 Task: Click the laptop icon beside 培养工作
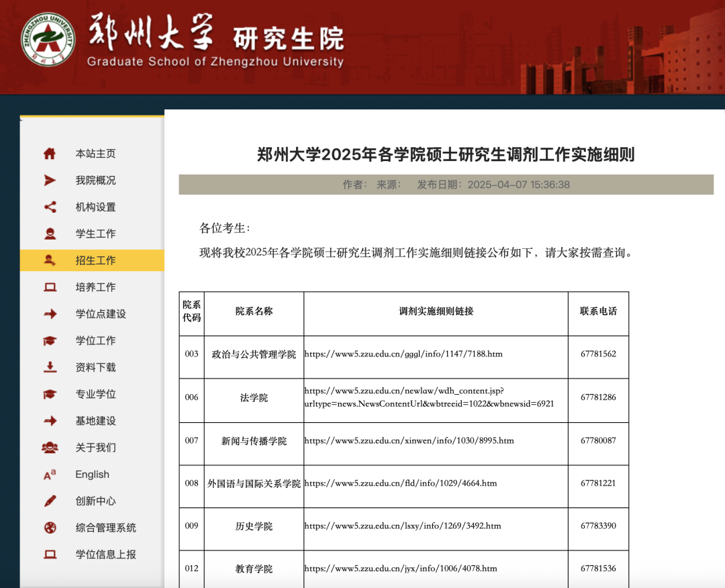(50, 287)
